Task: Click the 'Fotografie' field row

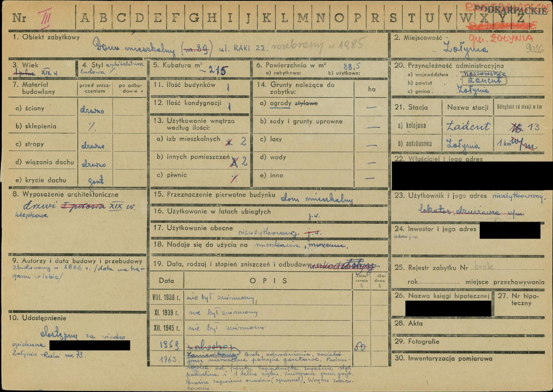Action: [x=468, y=342]
